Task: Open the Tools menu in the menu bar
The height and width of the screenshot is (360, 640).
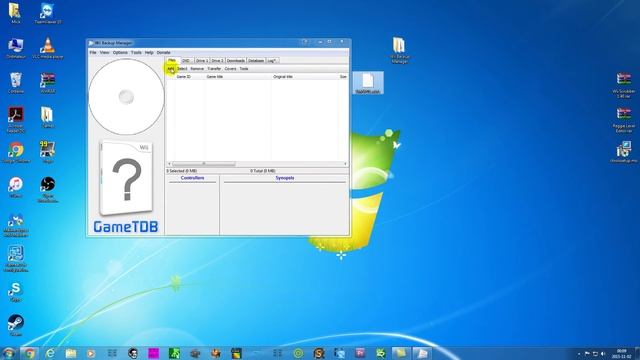Action: click(136, 53)
